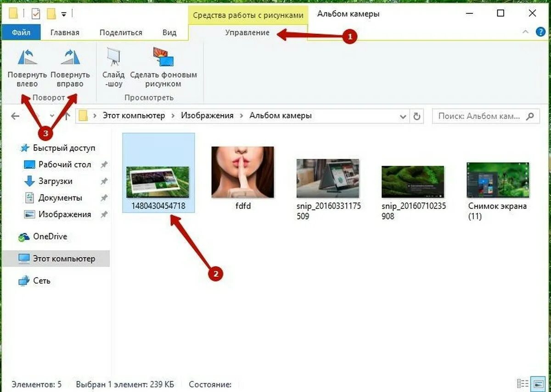Click Альбом камеры in the address path
This screenshot has width=551, height=392.
tap(281, 116)
